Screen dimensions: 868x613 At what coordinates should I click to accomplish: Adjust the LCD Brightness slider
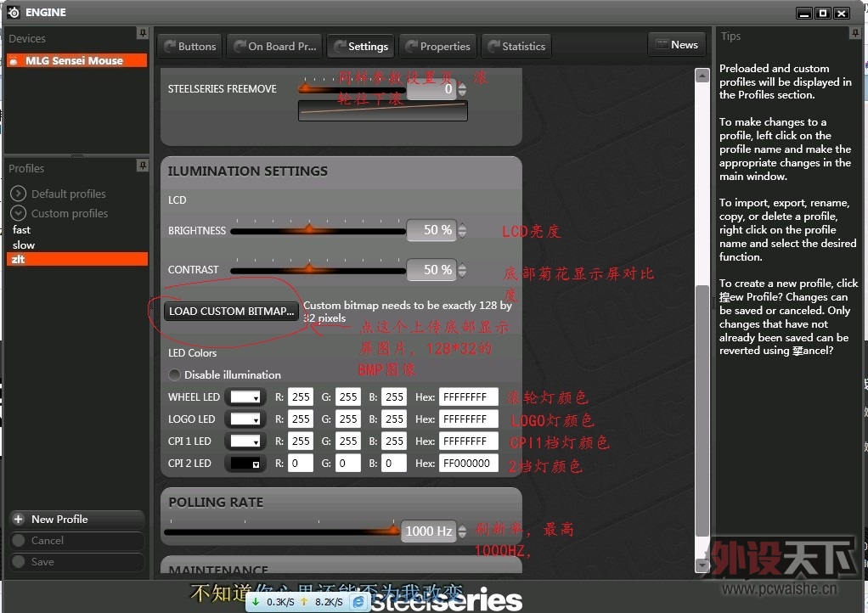pyautogui.click(x=318, y=229)
